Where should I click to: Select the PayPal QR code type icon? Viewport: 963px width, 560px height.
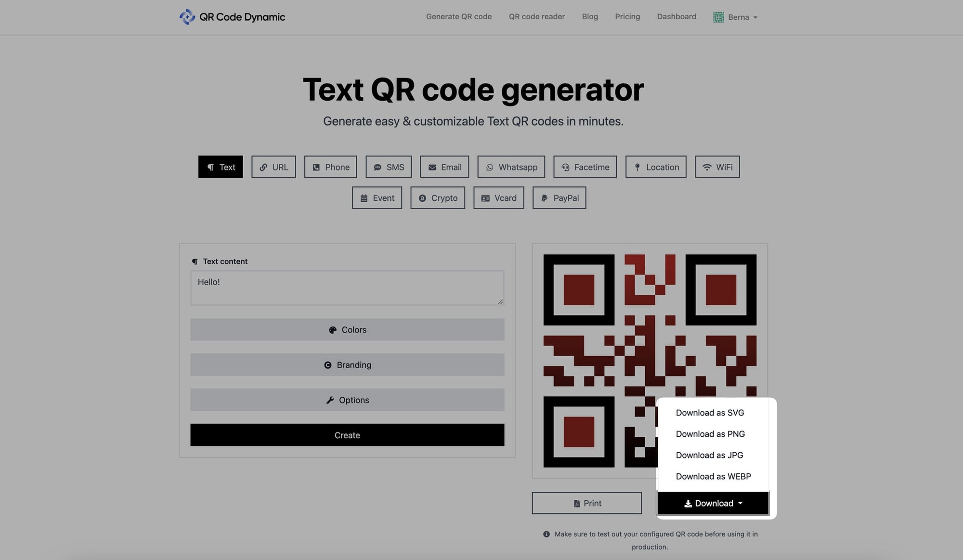(545, 197)
